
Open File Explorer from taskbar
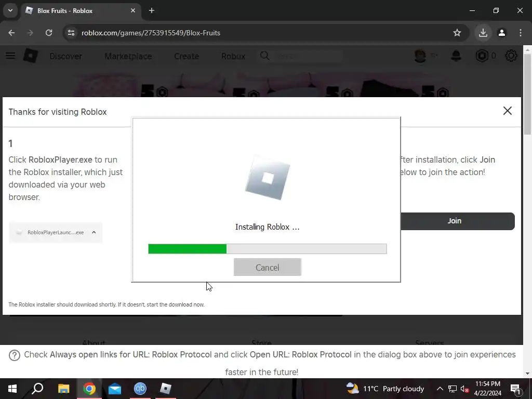tap(63, 389)
